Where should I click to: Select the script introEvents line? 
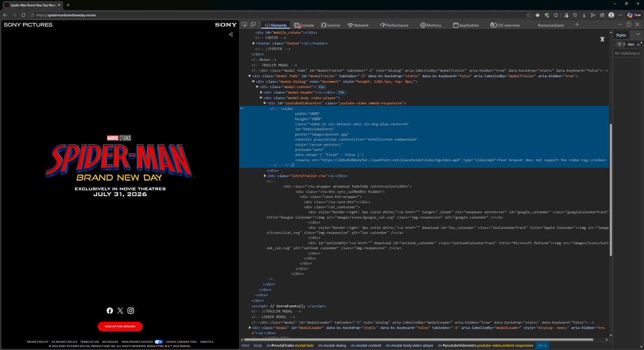(x=289, y=306)
